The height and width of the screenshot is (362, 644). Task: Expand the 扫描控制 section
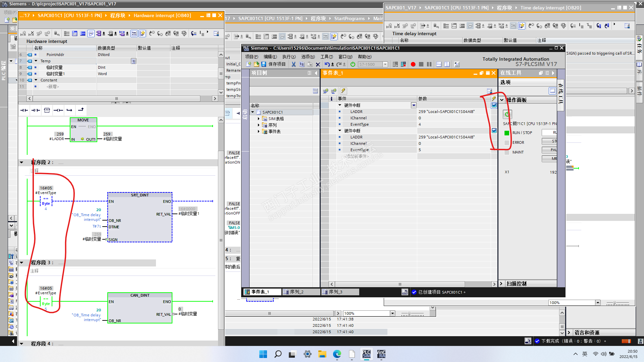point(501,284)
